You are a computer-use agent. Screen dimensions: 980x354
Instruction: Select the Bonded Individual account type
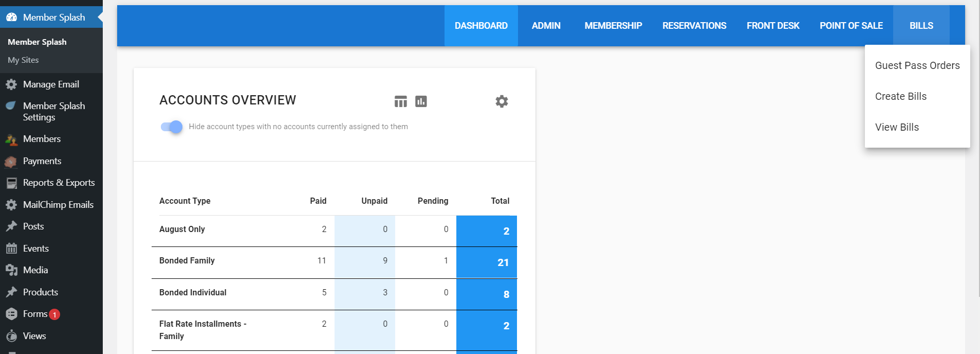pos(193,293)
